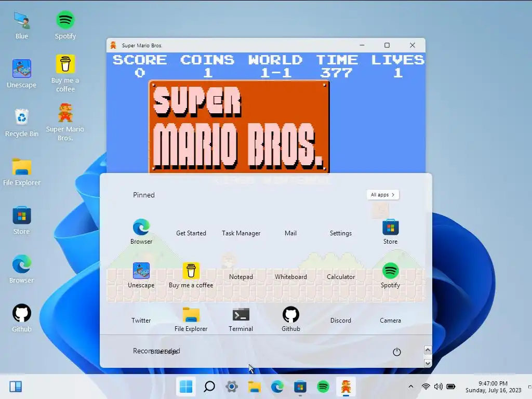Open Edge browser from the taskbar
Image resolution: width=532 pixels, height=399 pixels.
coord(277,387)
